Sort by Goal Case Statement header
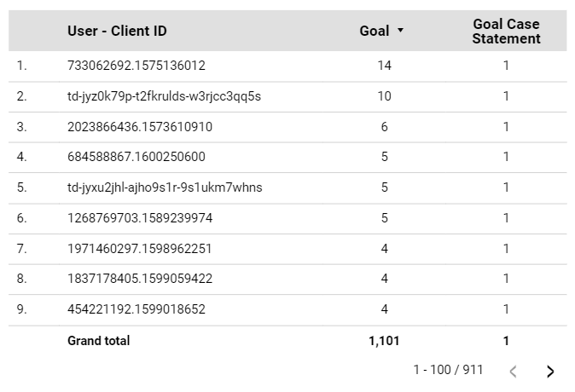This screenshot has width=575, height=392. click(x=506, y=32)
